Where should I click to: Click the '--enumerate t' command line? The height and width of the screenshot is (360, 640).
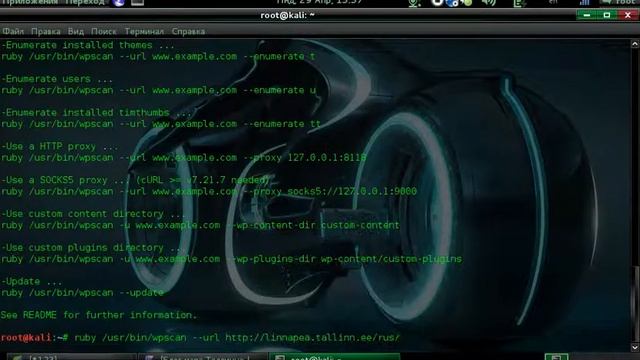tap(158, 56)
